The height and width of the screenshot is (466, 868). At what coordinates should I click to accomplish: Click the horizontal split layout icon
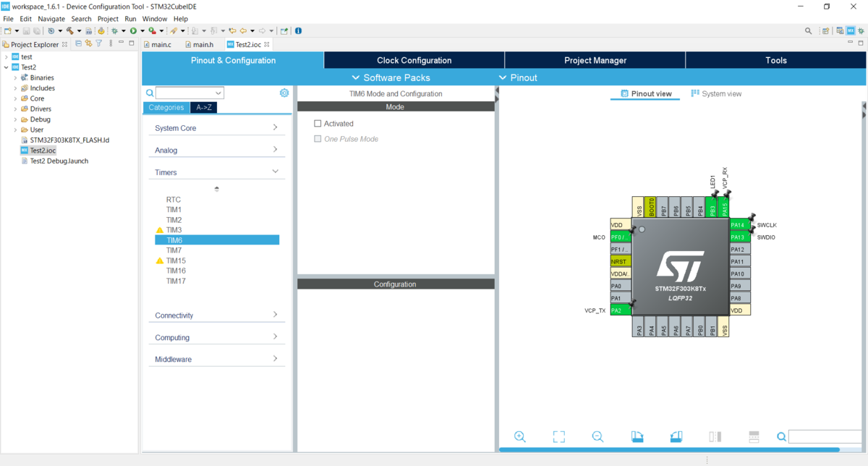coord(754,436)
